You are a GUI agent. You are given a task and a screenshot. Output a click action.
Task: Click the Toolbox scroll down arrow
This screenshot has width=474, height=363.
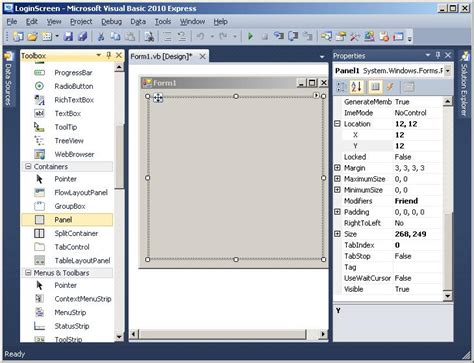[x=119, y=337]
